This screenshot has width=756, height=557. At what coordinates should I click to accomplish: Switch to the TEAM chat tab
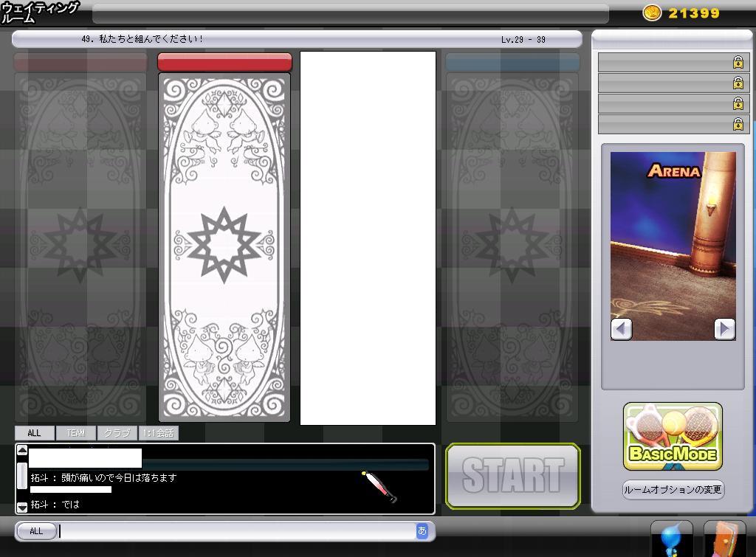click(x=76, y=433)
